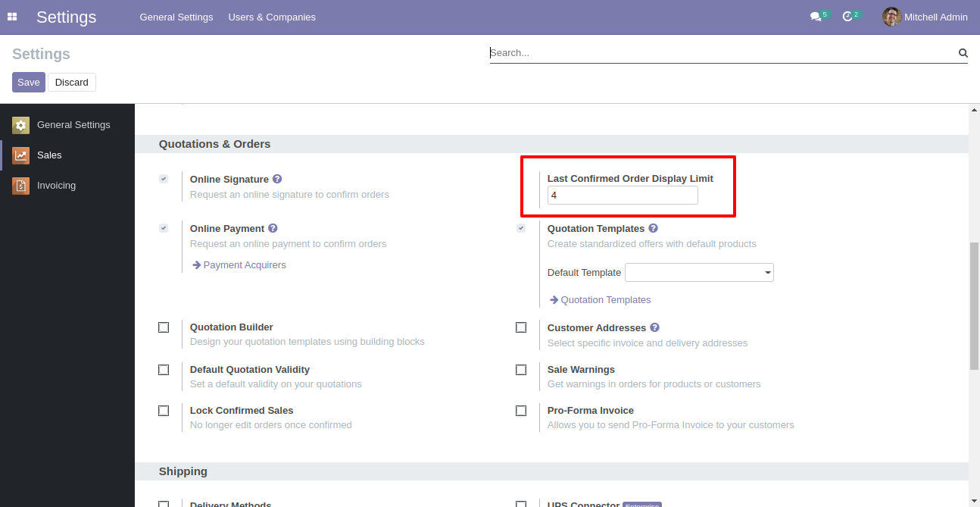Open the Default Template dropdown

699,272
